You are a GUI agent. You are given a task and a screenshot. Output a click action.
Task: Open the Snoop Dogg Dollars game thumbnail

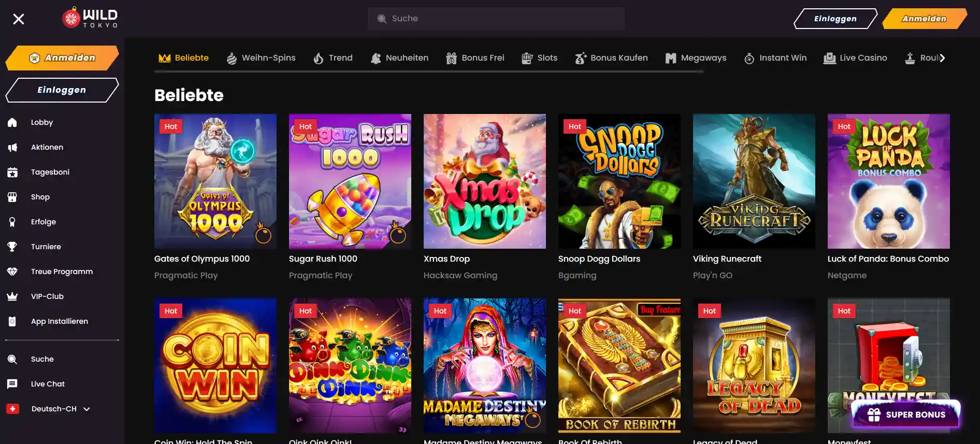tap(619, 181)
